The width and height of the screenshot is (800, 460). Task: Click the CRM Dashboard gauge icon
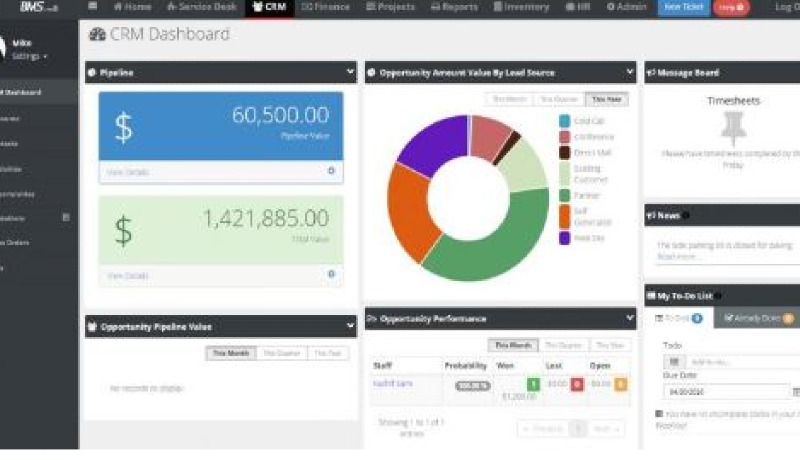point(97,34)
